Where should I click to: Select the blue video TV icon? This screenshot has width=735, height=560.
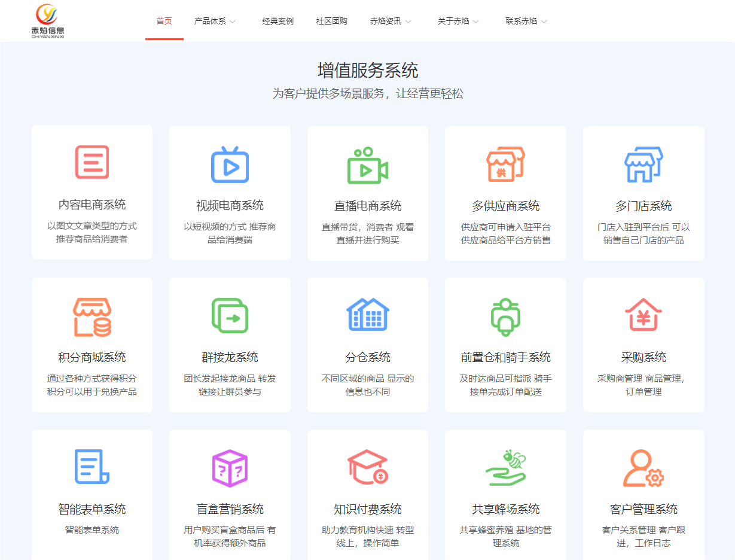tap(230, 165)
